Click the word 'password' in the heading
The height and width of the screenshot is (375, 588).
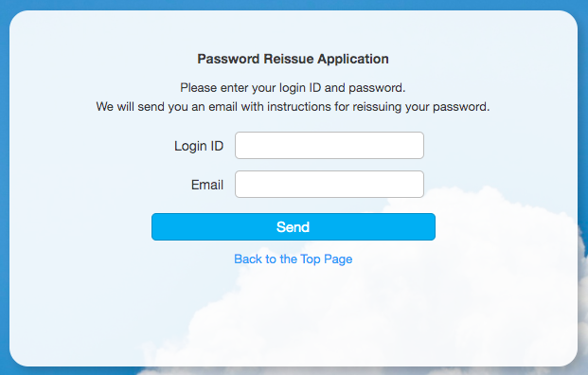(x=228, y=59)
